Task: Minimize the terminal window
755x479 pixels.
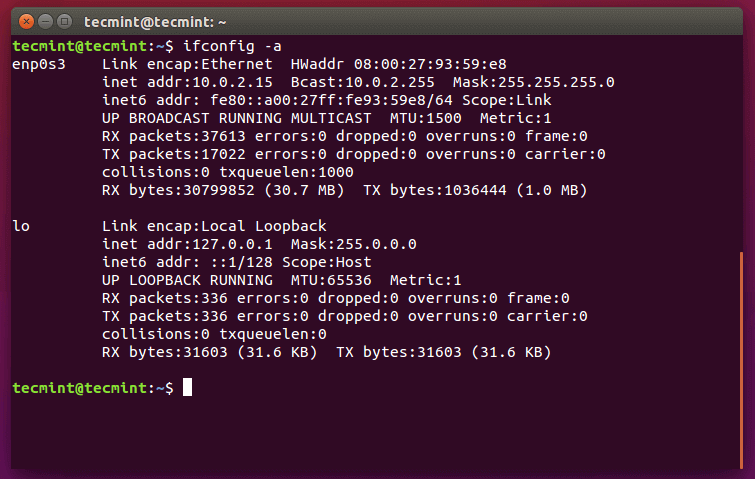Action: [45, 20]
